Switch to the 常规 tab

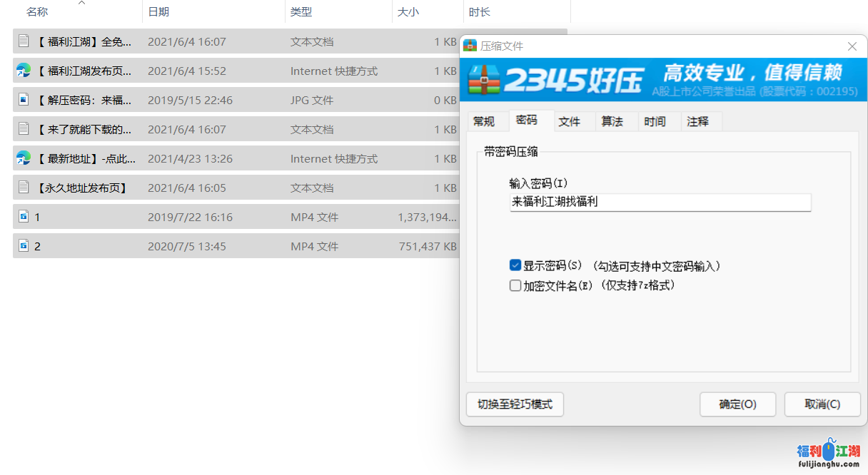coord(484,121)
